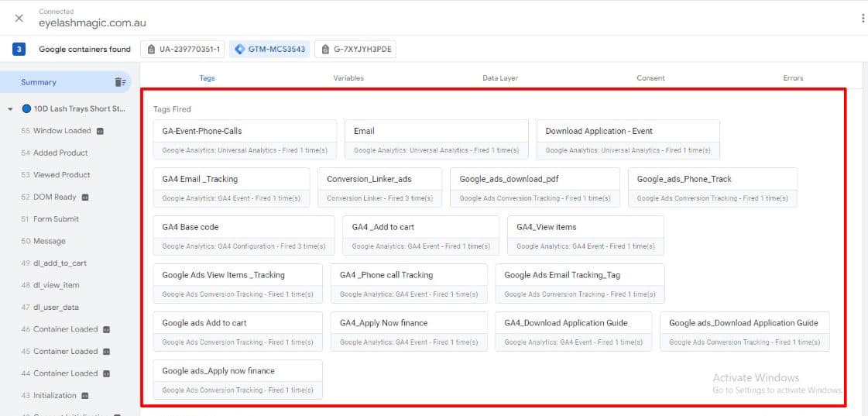Image resolution: width=868 pixels, height=416 pixels.
Task: Open the Download Application - Event tag card
Action: pyautogui.click(x=628, y=139)
